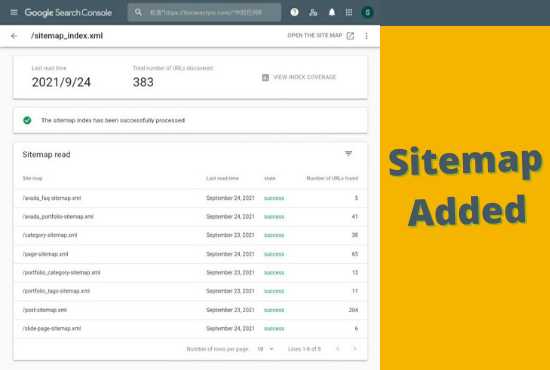The height and width of the screenshot is (370, 550).
Task: Click the account avatar S
Action: 368,13
